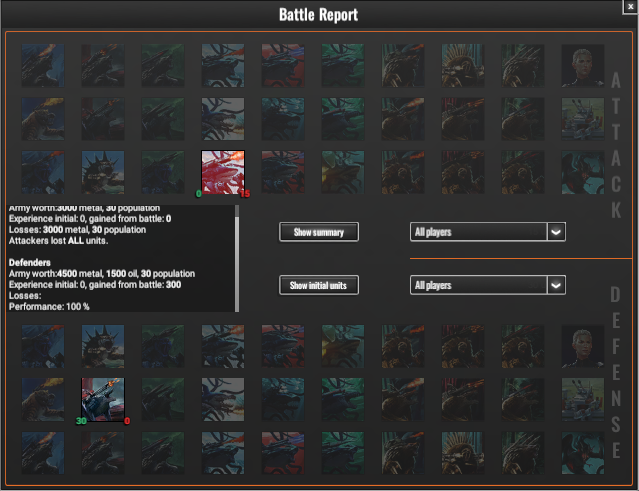Pick the yellow-glowing creature icon in Defense grid
This screenshot has height=491, width=639.
click(343, 346)
